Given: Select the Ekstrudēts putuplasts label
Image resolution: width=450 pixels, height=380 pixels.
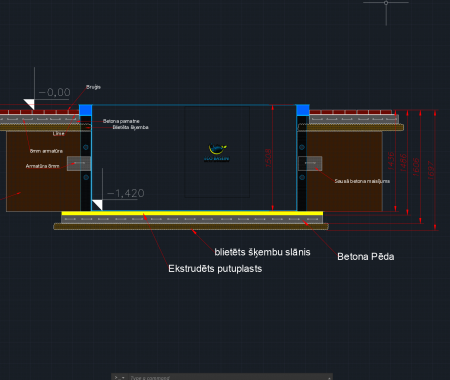Looking at the screenshot, I should pos(215,269).
